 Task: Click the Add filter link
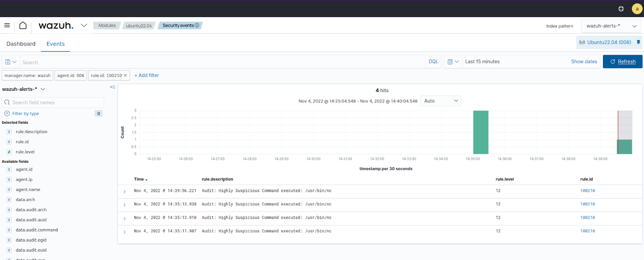[147, 76]
